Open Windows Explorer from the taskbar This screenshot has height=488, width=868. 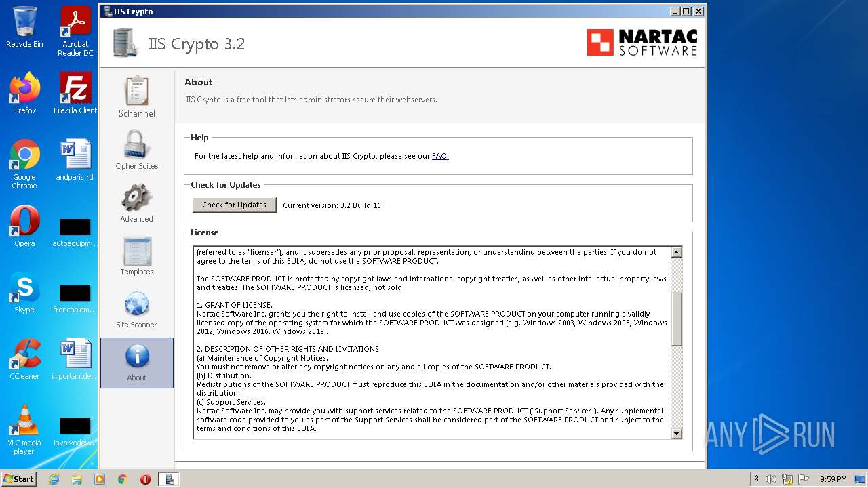tap(77, 479)
